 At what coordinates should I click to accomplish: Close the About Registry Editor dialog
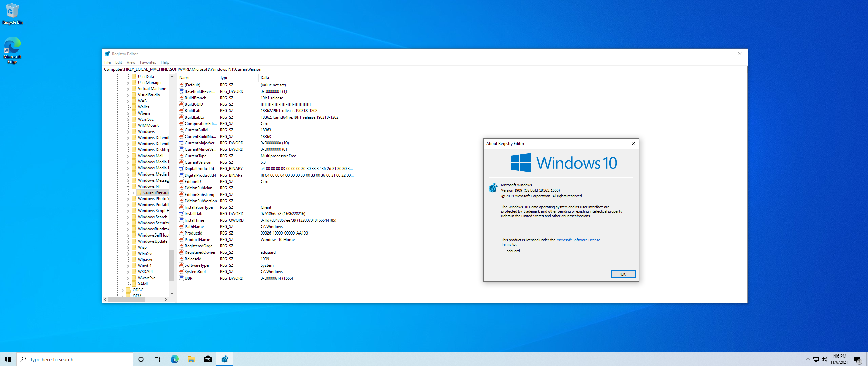pos(633,143)
